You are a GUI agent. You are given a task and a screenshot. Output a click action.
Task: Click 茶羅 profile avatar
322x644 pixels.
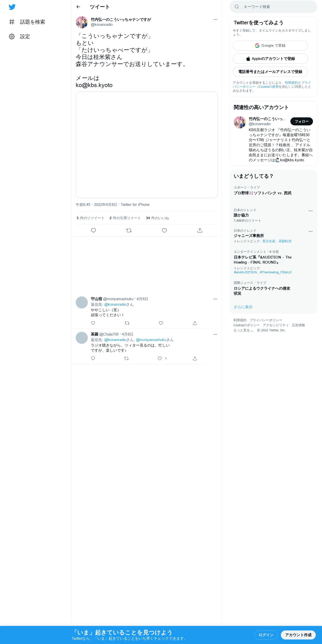(x=82, y=338)
